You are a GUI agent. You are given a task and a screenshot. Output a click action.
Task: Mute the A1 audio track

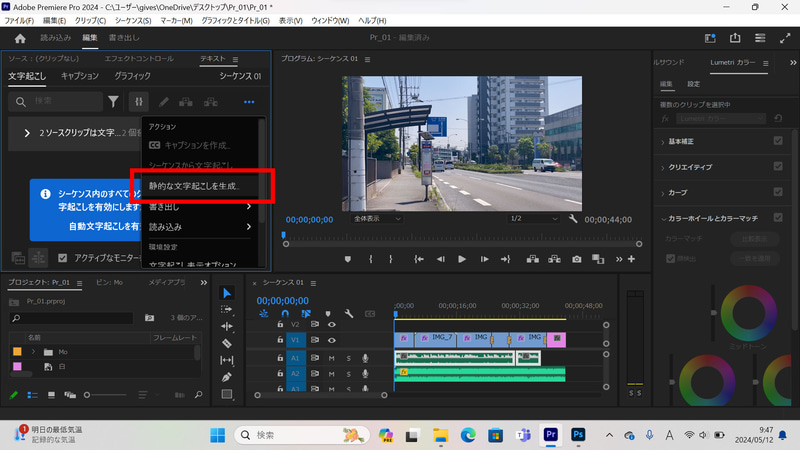[x=331, y=358]
